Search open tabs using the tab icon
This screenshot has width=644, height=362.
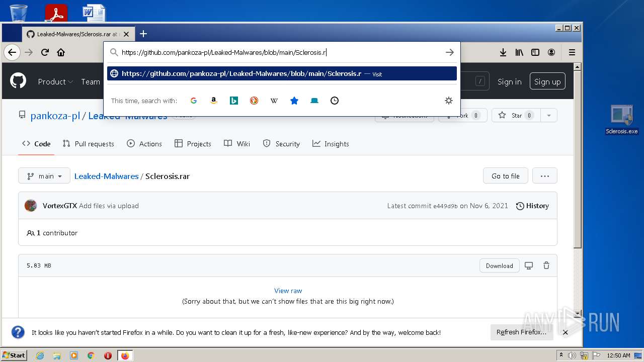314,101
